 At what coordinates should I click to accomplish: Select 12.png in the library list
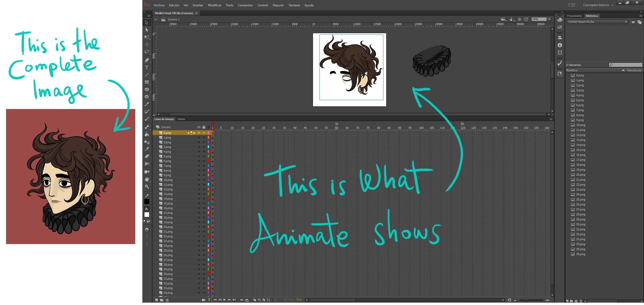[580, 135]
